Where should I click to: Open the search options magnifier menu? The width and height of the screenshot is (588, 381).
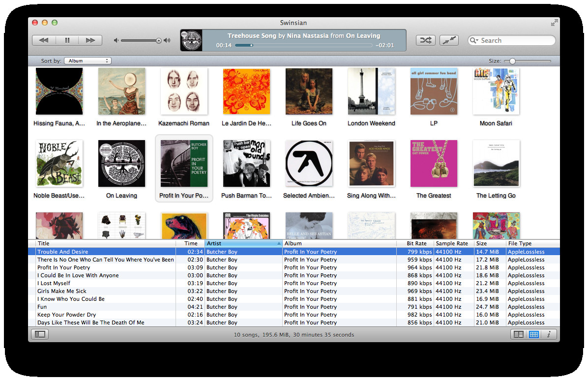coord(474,40)
